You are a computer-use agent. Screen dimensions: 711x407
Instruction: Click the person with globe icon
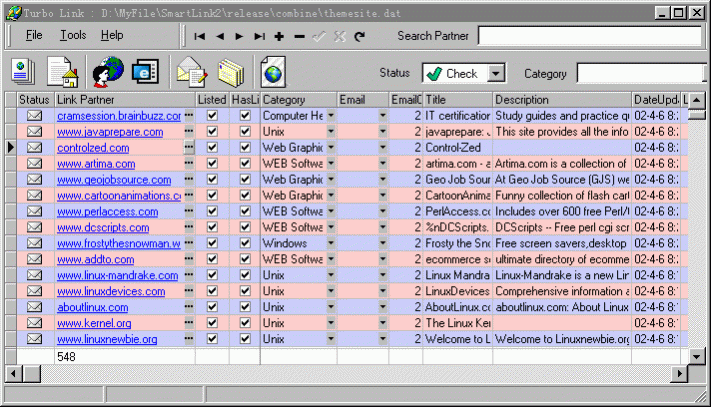(107, 72)
